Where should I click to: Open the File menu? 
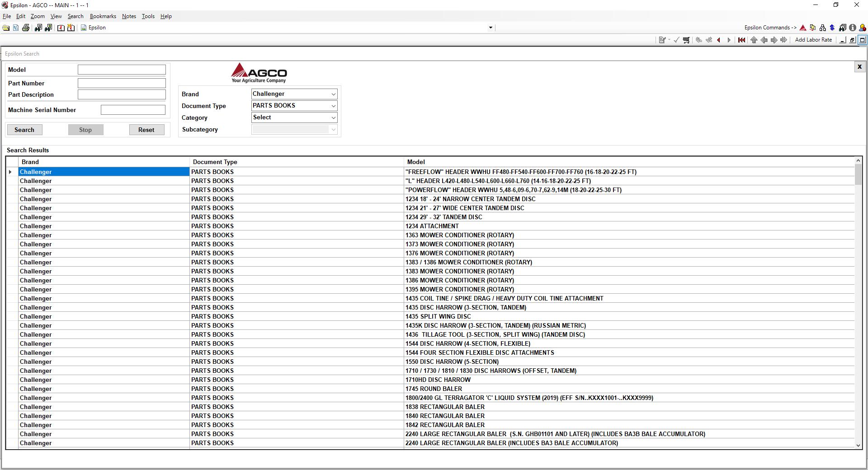(7, 16)
